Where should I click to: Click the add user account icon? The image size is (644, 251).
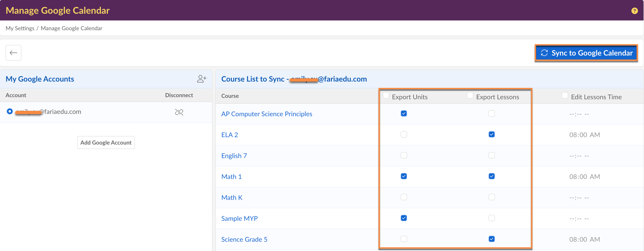pyautogui.click(x=202, y=79)
